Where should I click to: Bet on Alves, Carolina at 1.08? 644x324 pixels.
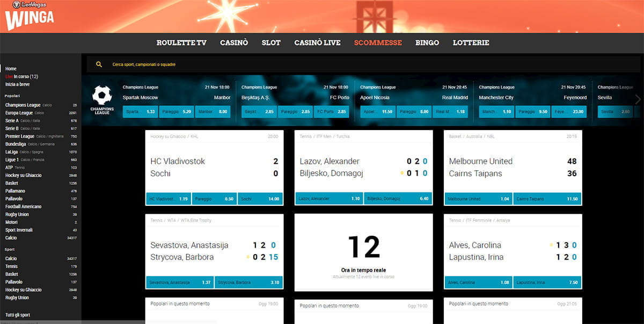[x=479, y=283]
